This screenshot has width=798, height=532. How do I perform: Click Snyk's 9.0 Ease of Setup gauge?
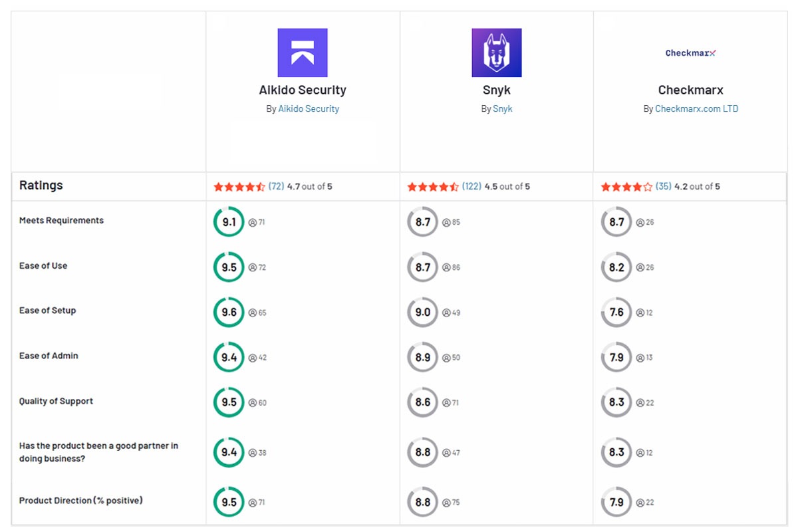(423, 313)
